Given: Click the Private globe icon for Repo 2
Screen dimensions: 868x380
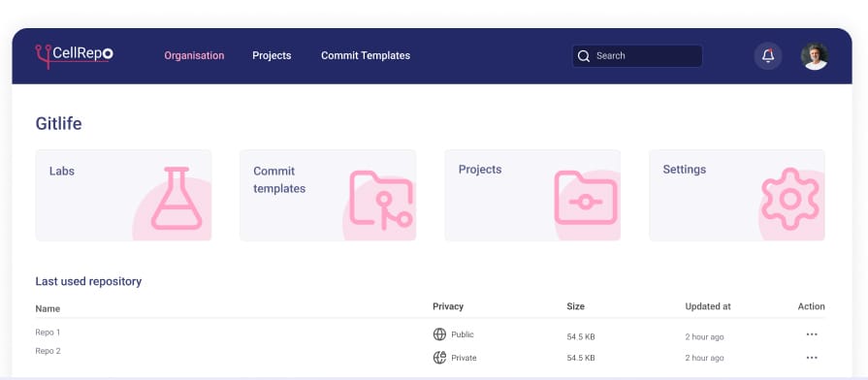Looking at the screenshot, I should [x=439, y=358].
